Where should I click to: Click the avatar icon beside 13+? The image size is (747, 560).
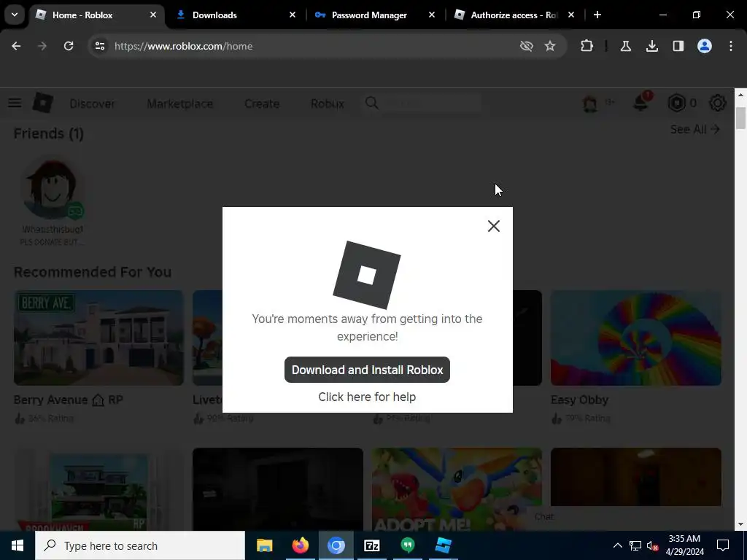point(590,103)
